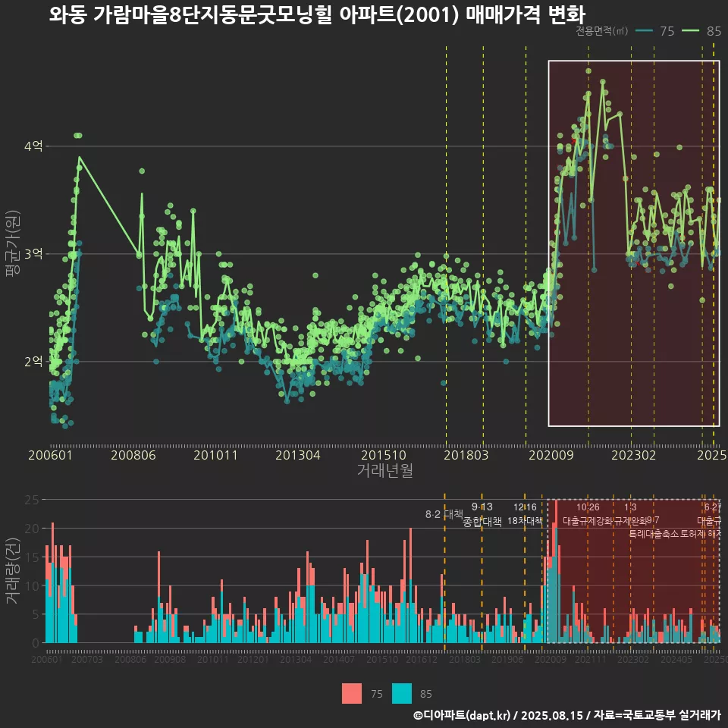Screen dimensions: 728x728
Task: Click the 거래년월 axis title
Action: click(x=385, y=470)
